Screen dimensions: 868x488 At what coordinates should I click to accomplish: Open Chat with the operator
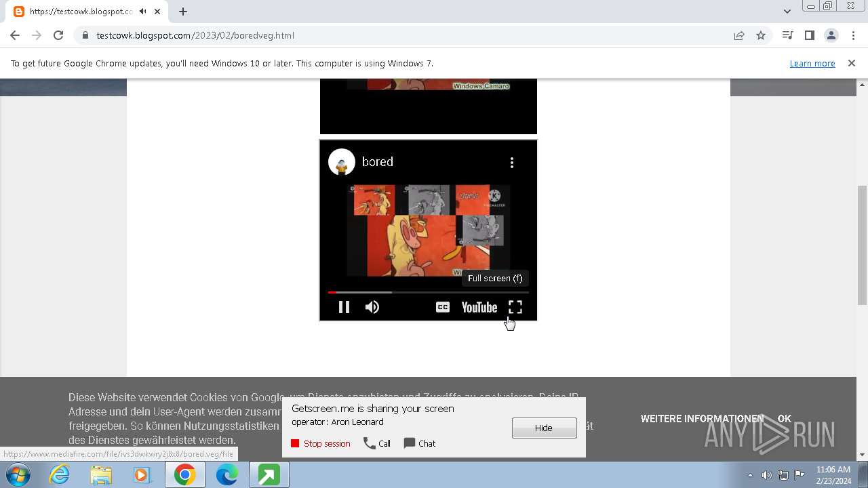420,443
